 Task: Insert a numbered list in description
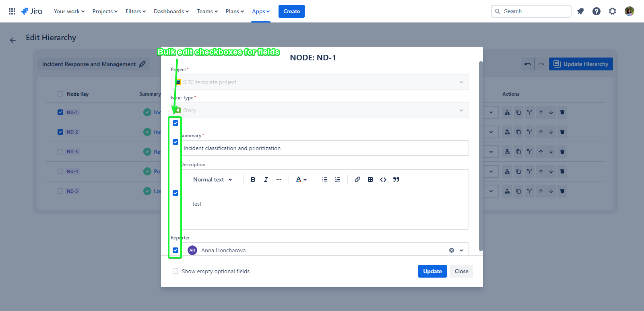pos(337,179)
